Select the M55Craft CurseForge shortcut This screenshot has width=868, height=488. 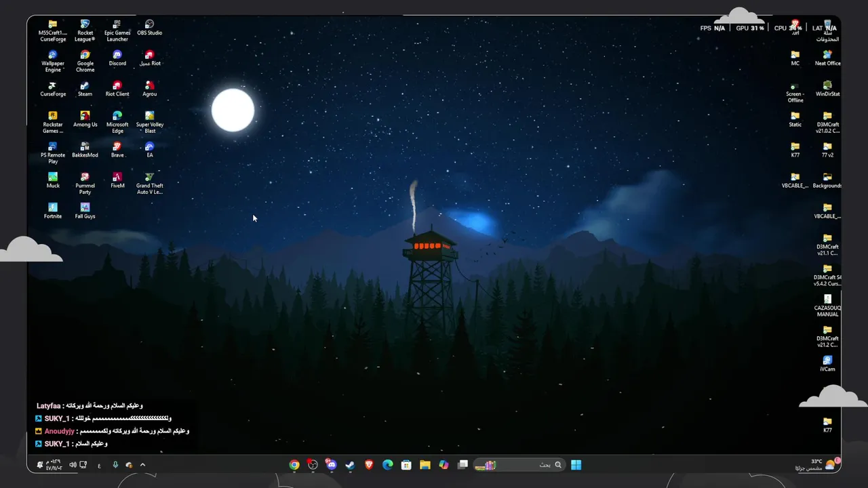(53, 31)
